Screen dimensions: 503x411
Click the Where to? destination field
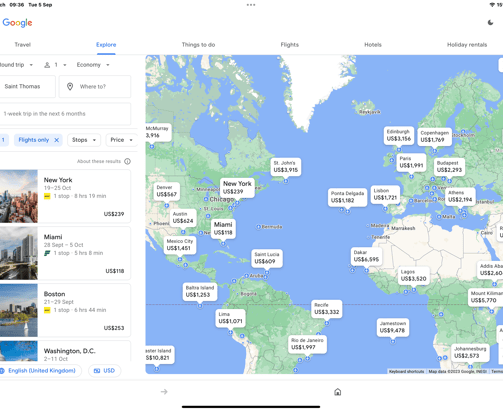click(x=95, y=86)
